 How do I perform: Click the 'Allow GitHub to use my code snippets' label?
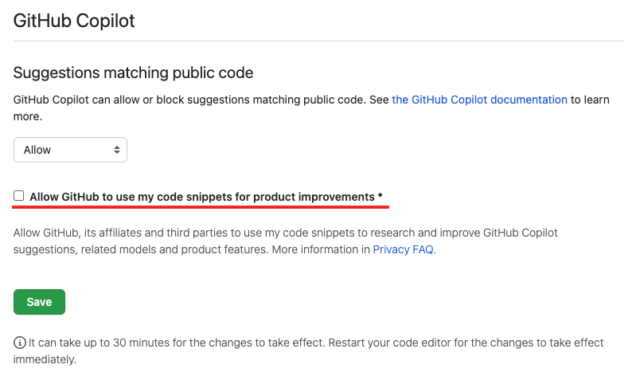[202, 197]
